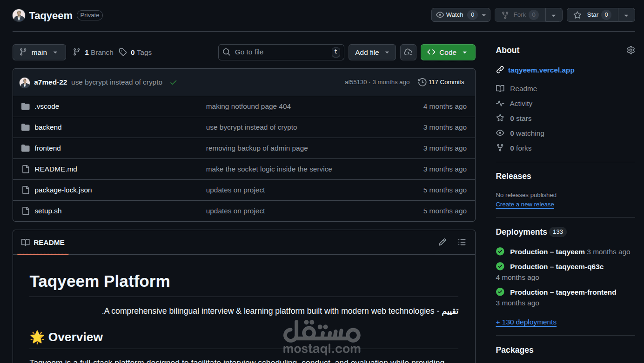Open the Releases section heading

click(514, 176)
